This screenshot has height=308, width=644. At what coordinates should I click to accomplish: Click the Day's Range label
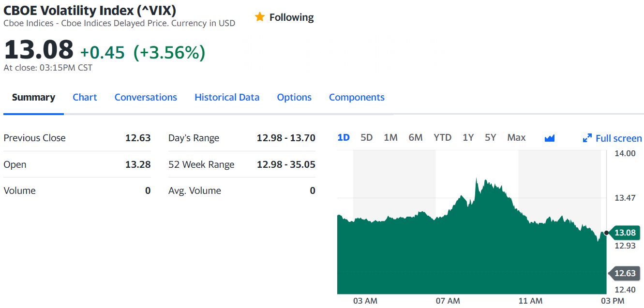(194, 138)
